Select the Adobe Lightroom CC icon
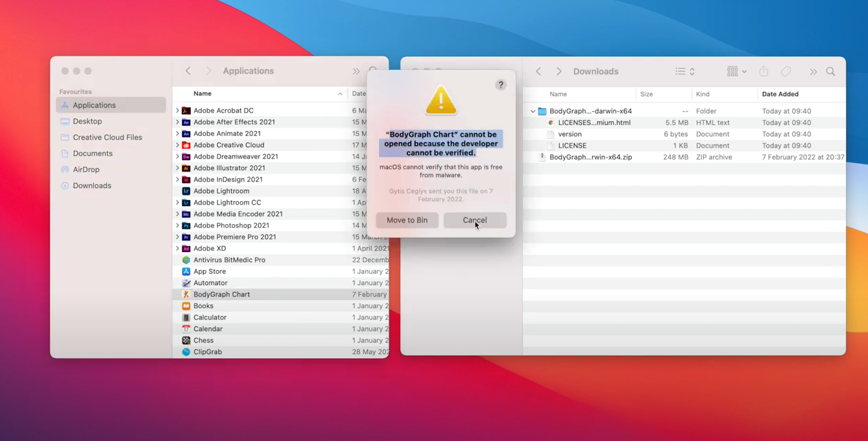 (186, 203)
